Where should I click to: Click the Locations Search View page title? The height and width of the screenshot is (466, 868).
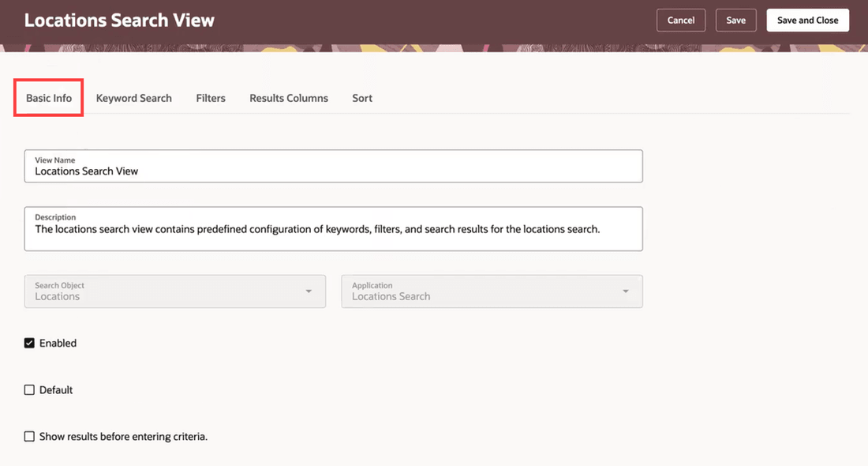click(x=119, y=21)
